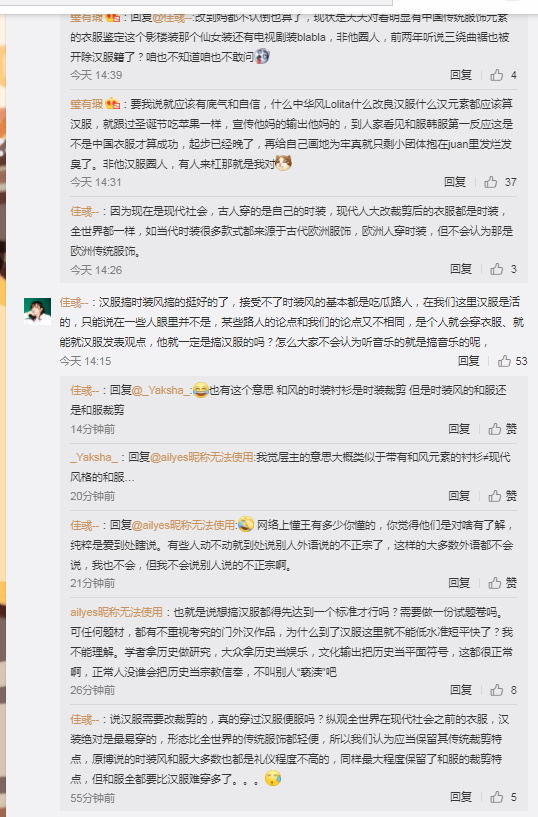Click 佳彧-- username on main 14:15 comment
Screen dimensions: 538x817
73,302
